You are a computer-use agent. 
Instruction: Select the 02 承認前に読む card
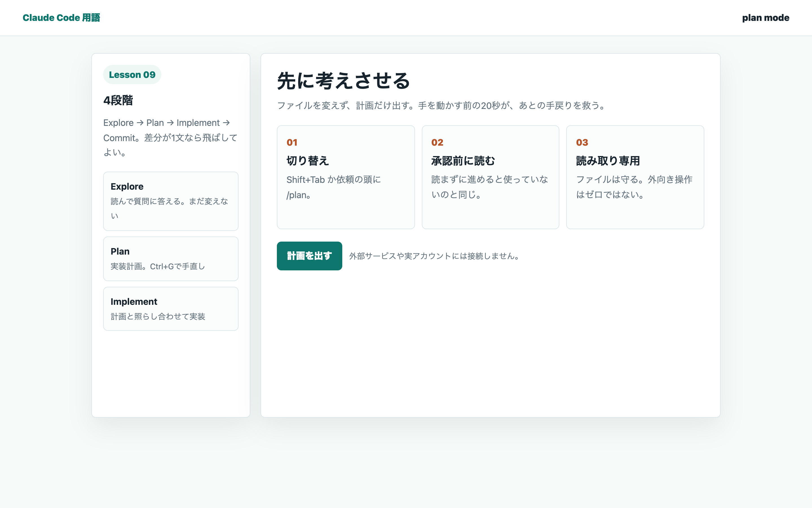point(490,177)
